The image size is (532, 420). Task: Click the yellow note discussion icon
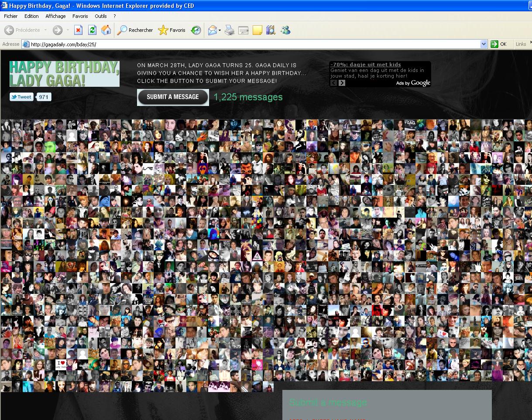tap(257, 30)
